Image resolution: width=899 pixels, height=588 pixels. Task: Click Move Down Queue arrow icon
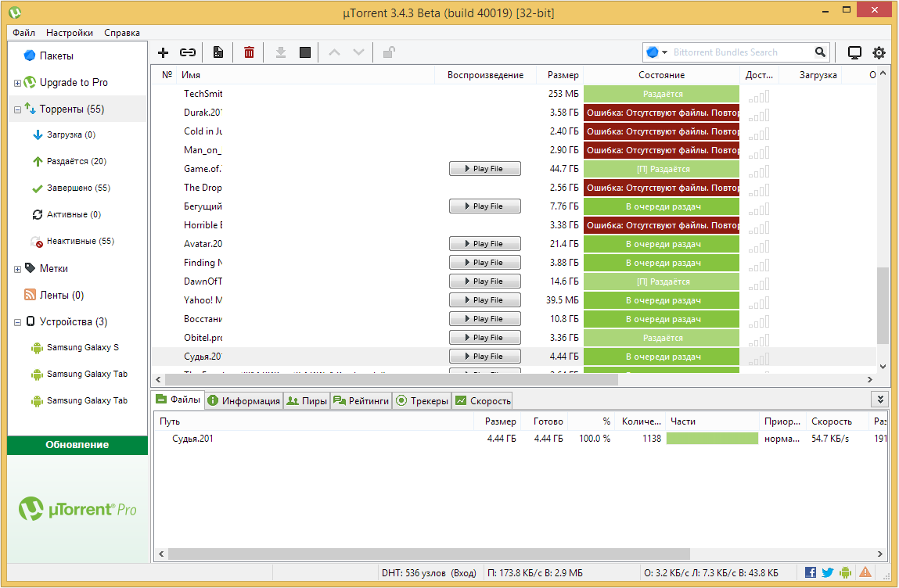tap(359, 52)
